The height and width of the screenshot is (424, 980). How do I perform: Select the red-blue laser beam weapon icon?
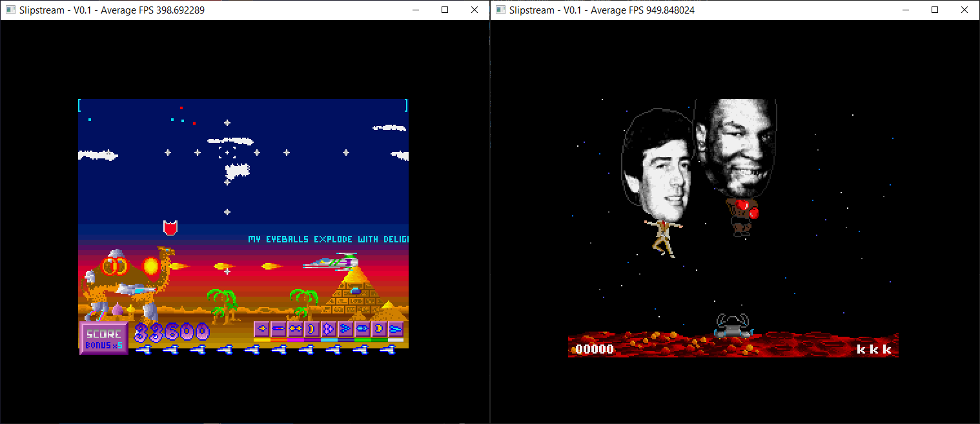click(x=278, y=329)
